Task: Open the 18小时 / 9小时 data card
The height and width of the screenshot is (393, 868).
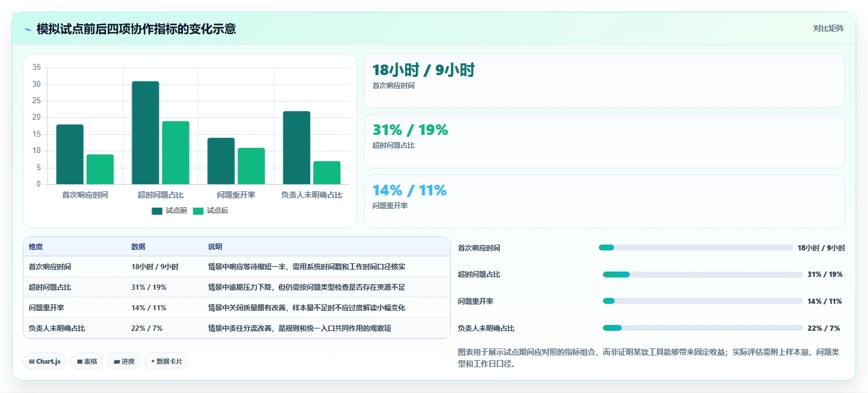Action: point(605,81)
